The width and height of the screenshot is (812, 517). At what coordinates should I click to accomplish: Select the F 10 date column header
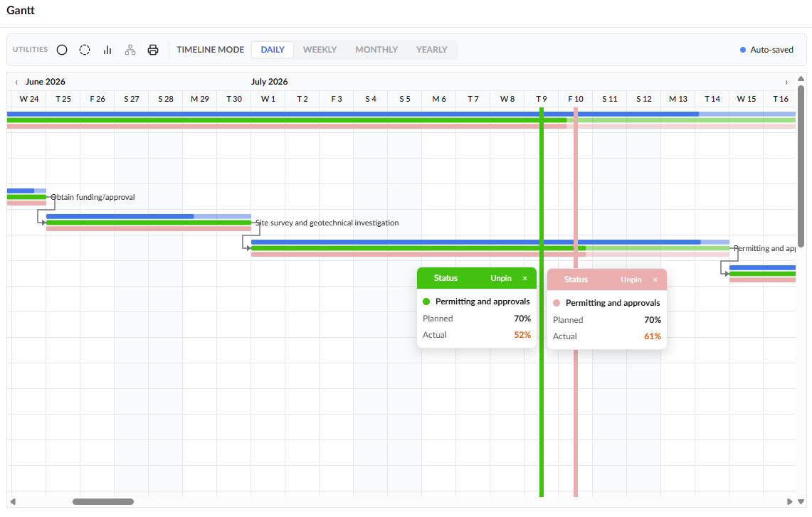575,99
